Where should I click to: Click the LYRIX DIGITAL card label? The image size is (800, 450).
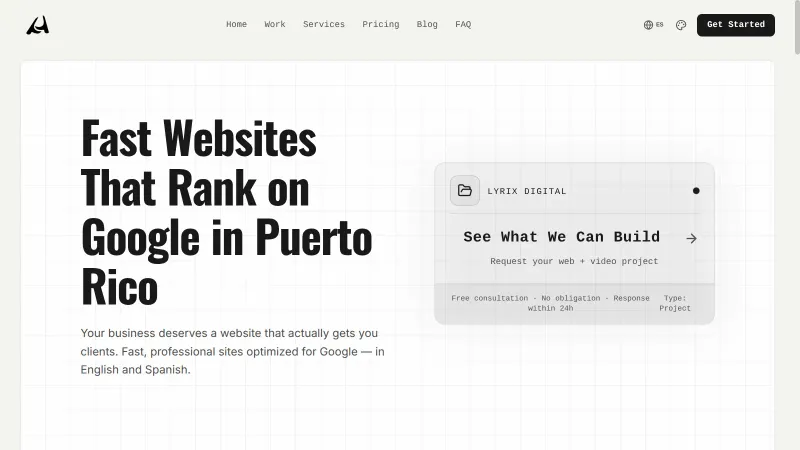coord(526,191)
